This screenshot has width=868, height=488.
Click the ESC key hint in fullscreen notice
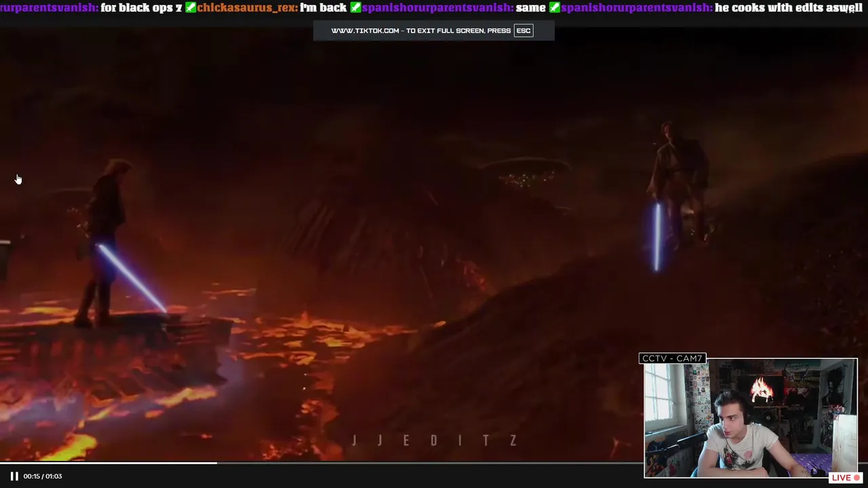point(524,30)
